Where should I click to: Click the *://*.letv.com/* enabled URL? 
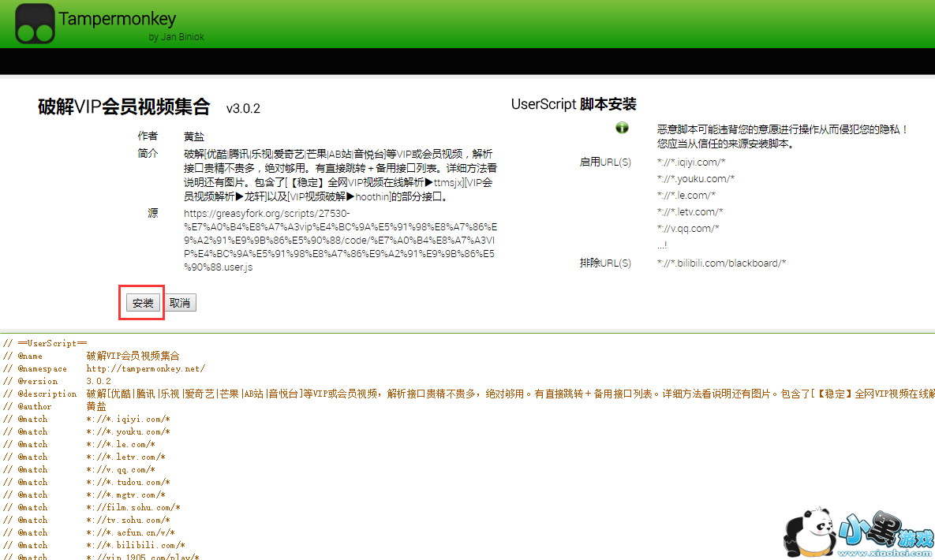pos(690,211)
